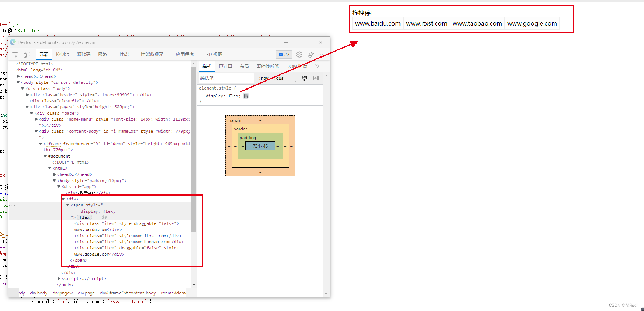Add a new style rule plus icon
The width and height of the screenshot is (644, 311).
coord(292,78)
